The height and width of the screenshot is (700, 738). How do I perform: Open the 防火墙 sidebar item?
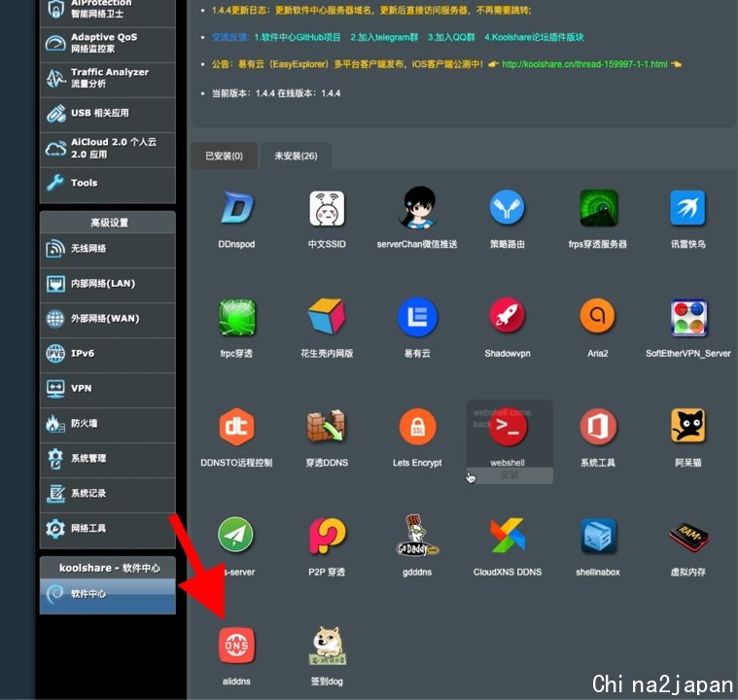[x=108, y=424]
